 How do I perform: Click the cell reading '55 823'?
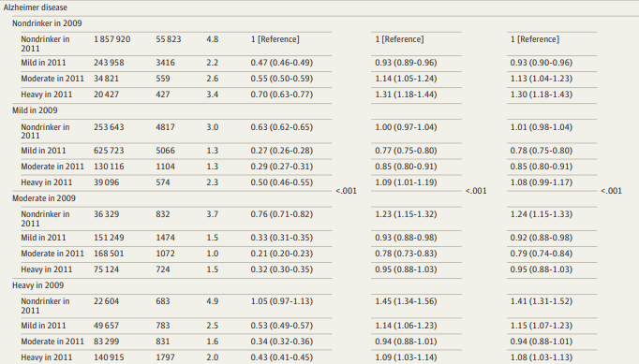pos(169,39)
